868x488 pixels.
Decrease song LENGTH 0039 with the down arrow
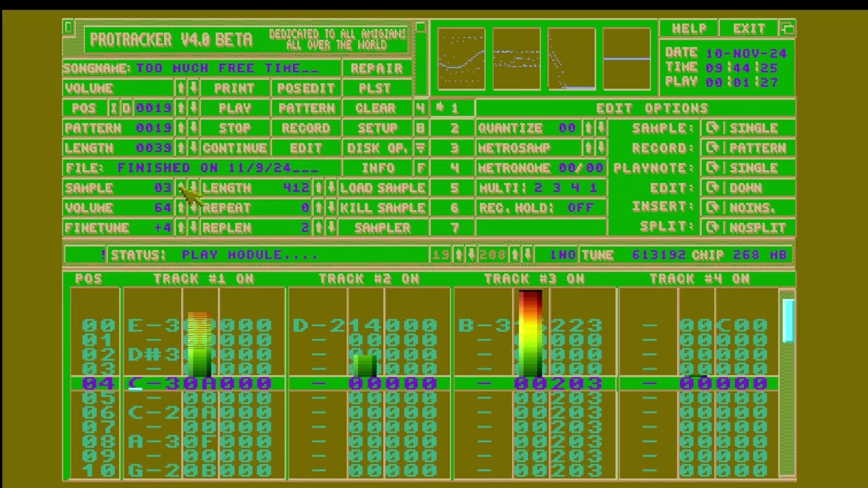[193, 148]
